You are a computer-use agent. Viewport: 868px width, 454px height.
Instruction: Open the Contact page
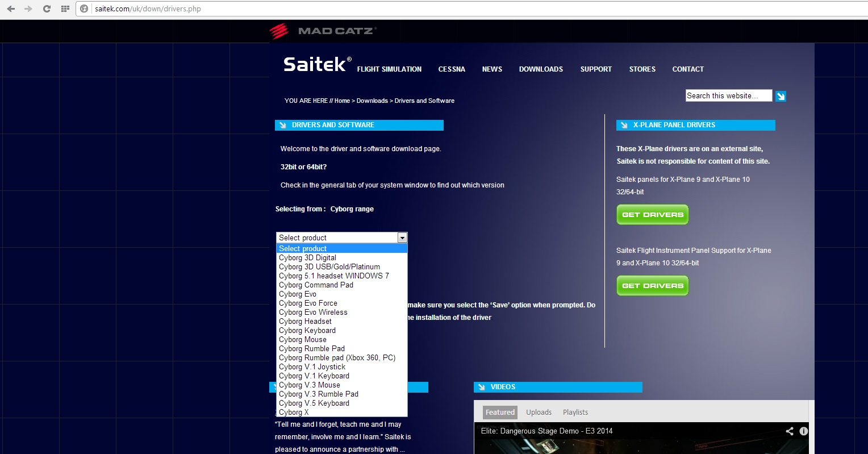point(688,69)
